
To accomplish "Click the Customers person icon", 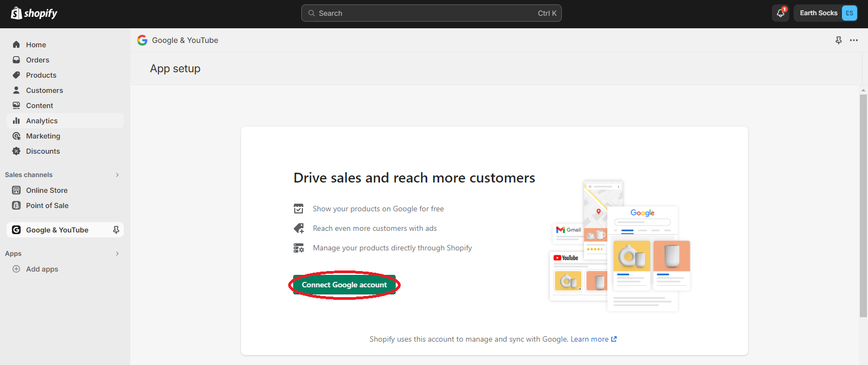I will point(16,90).
